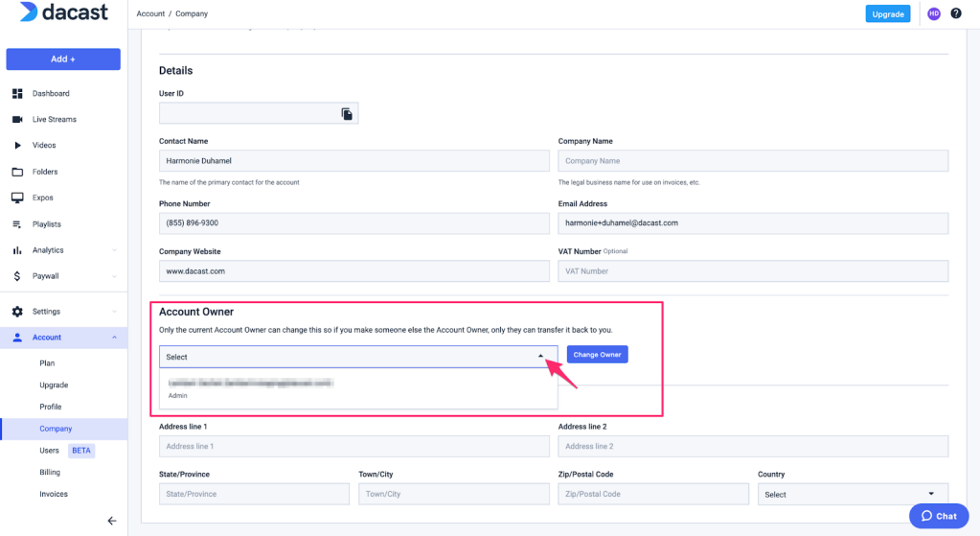Copy the User ID with copy icon
Image resolution: width=980 pixels, height=536 pixels.
(x=347, y=114)
